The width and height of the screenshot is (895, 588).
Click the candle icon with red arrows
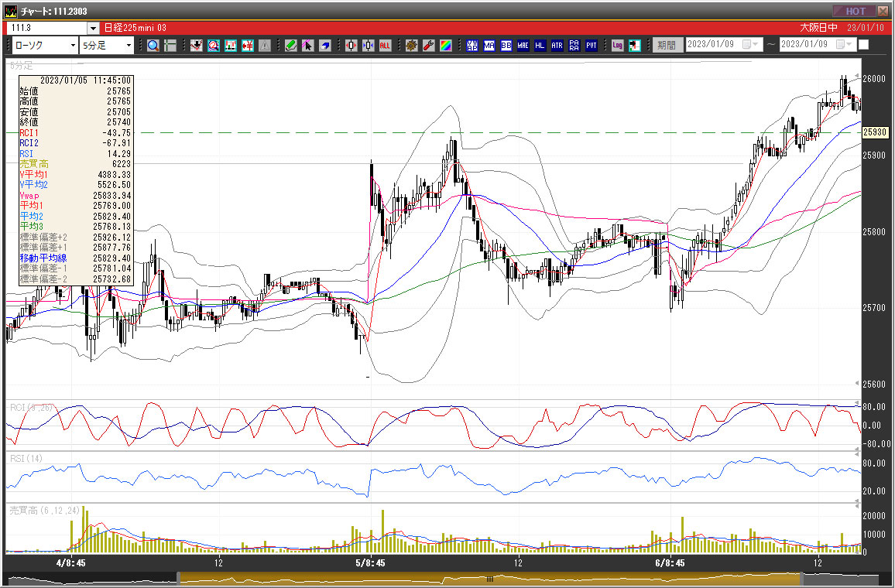click(x=351, y=46)
